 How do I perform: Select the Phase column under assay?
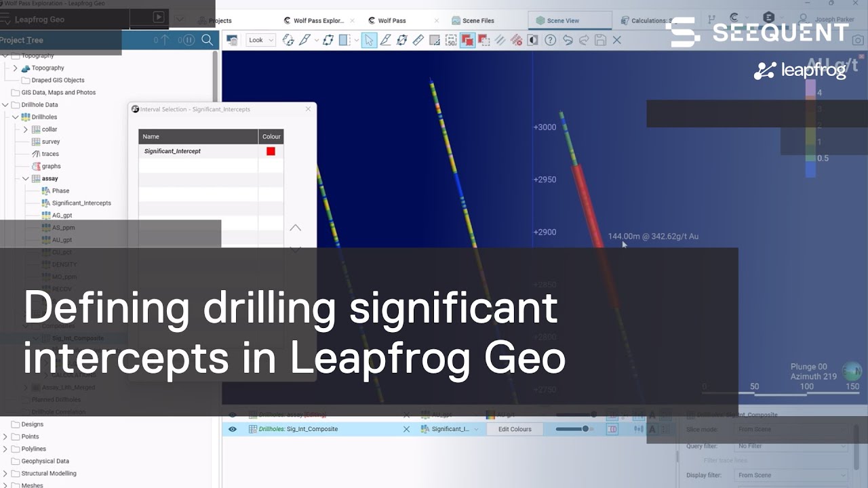(60, 191)
